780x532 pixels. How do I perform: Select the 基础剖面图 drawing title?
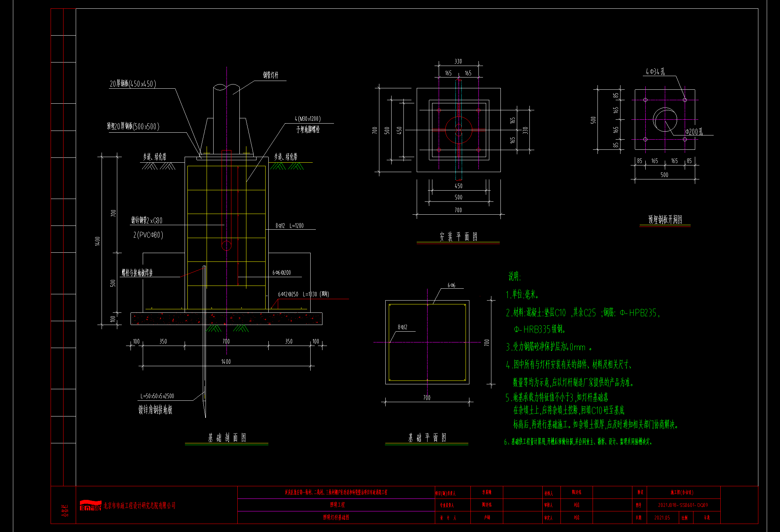coord(227,438)
